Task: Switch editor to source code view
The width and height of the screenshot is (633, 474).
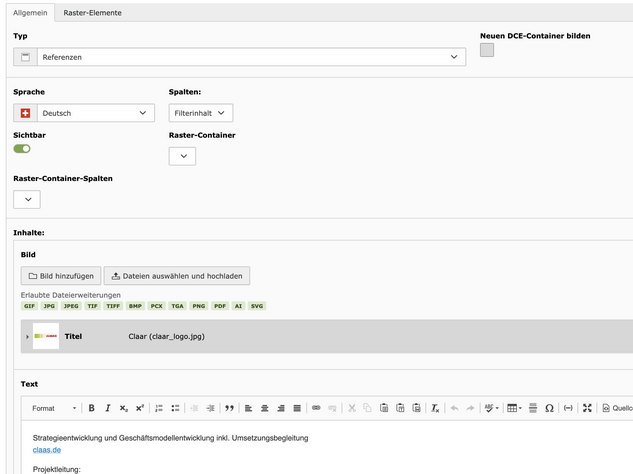Action: pyautogui.click(x=617, y=408)
